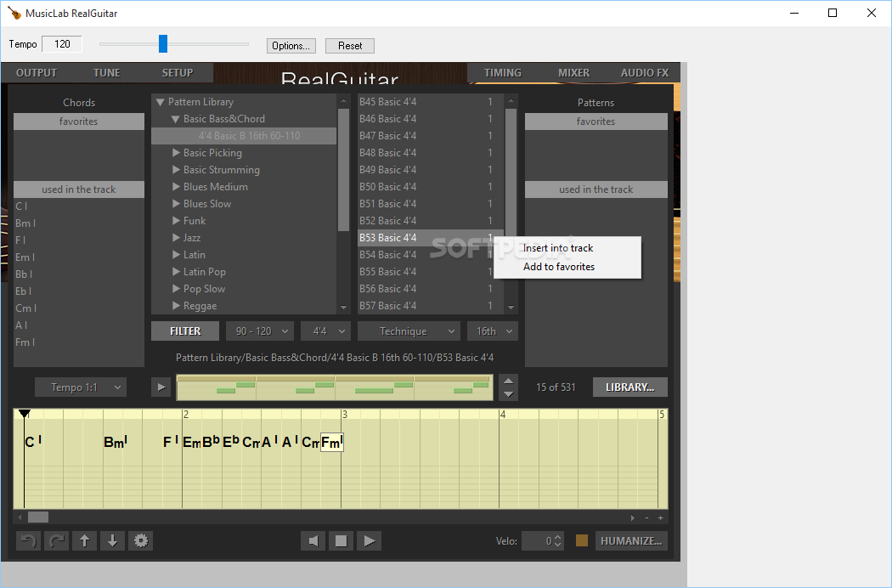Click the Chords favorites header
Screen dimensions: 892x588
(x=78, y=122)
